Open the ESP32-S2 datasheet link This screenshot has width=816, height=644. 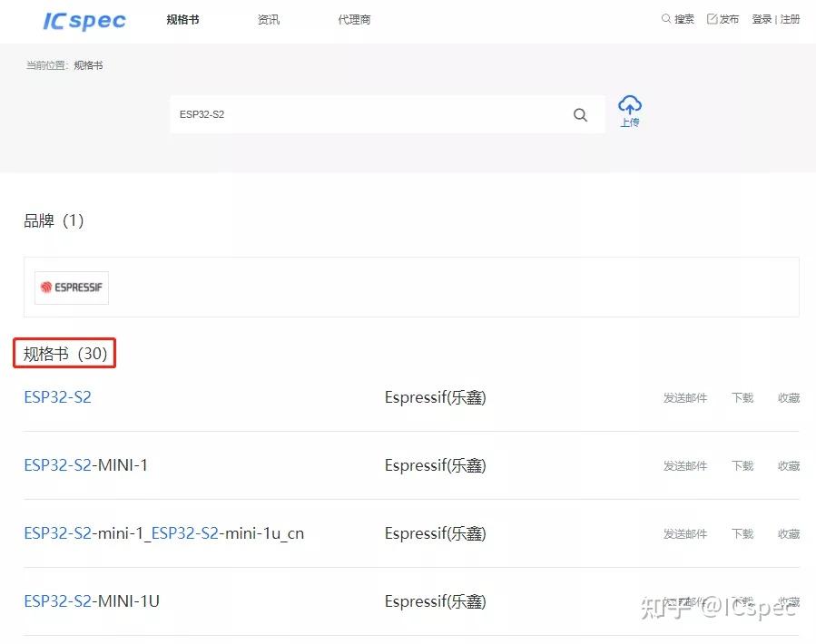[x=57, y=396]
